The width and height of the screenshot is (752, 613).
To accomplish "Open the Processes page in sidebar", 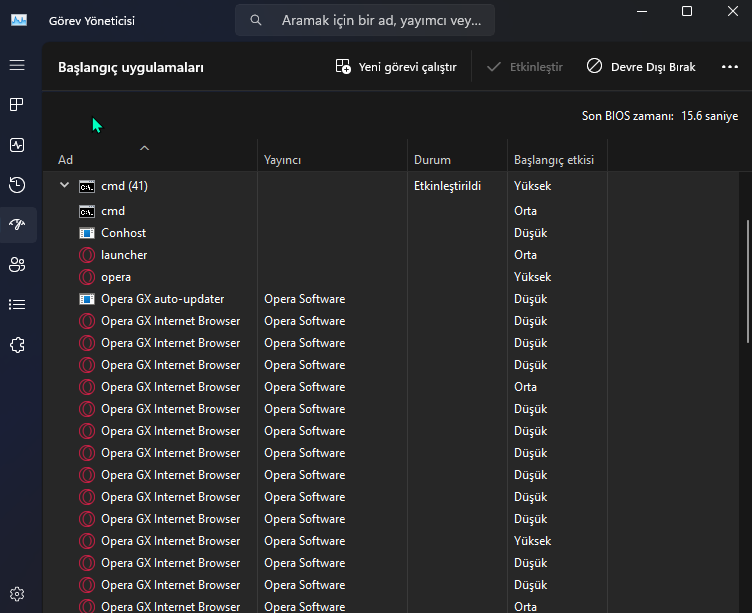I will click(17, 105).
